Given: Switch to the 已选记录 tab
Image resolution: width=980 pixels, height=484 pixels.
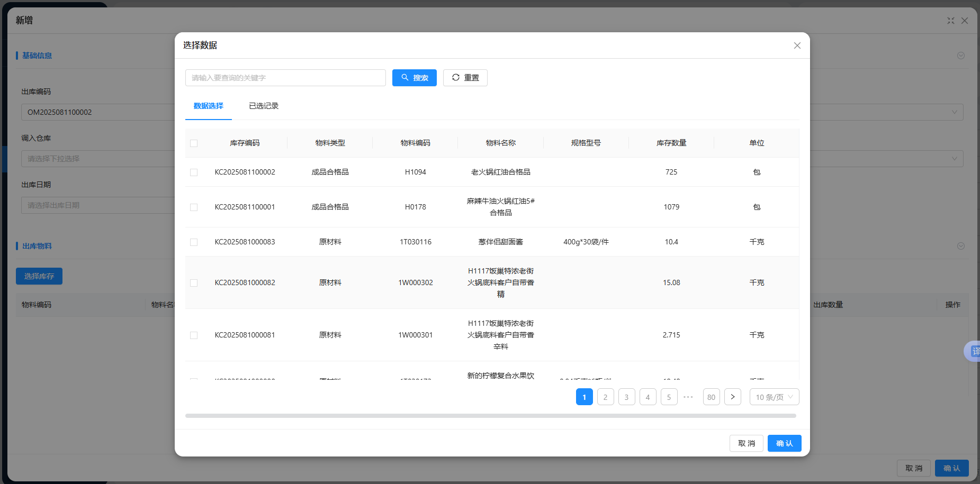Looking at the screenshot, I should click(x=264, y=106).
